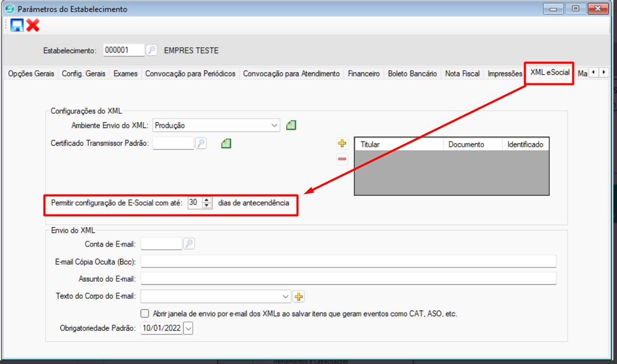617x364 pixels.
Task: Expand Texto do Corpo do E-mail dropdown
Action: (286, 297)
